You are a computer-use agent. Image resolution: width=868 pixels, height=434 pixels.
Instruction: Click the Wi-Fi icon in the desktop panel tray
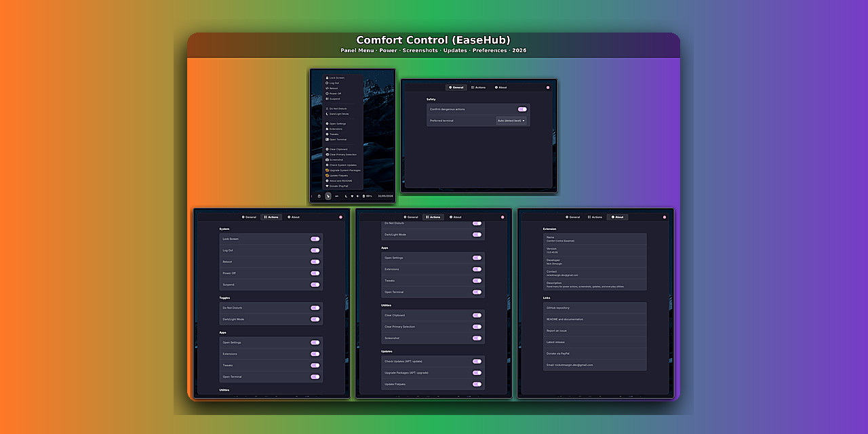352,196
